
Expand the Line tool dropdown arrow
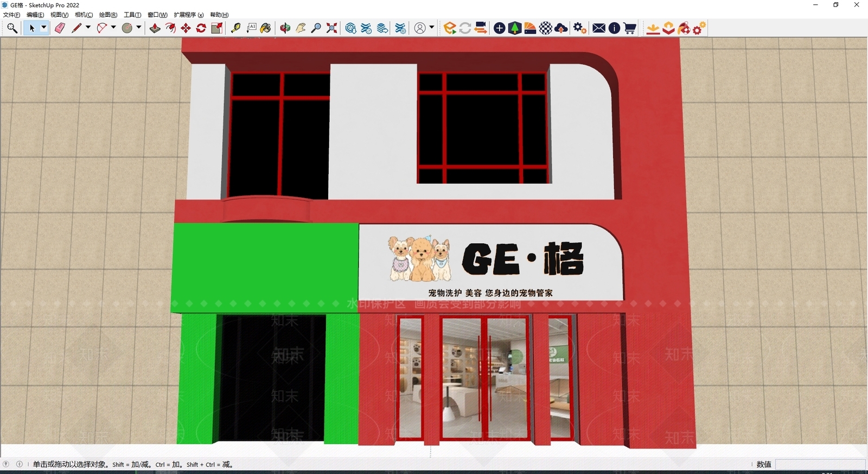(x=88, y=28)
